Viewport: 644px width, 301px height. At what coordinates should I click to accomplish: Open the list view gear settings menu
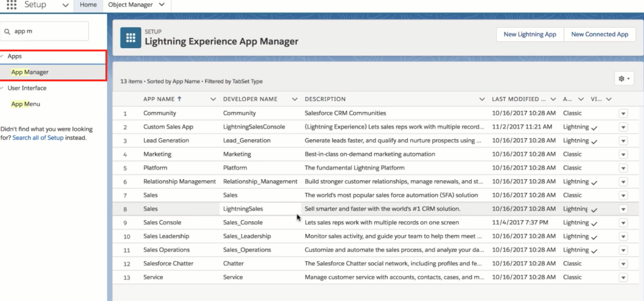click(624, 78)
